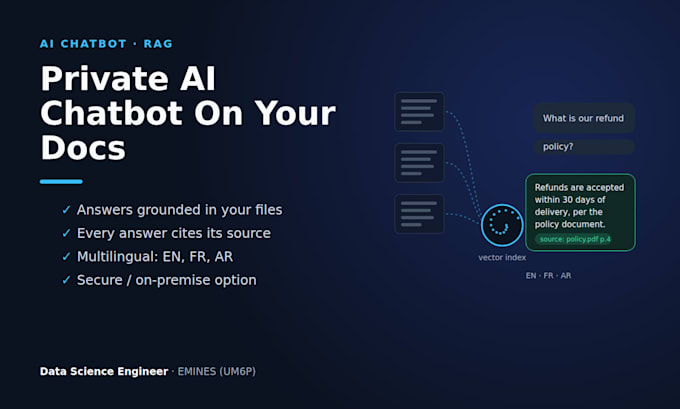The height and width of the screenshot is (409, 680).
Task: Click checkmark beside 'Answers grounded in your files'
Action: pyautogui.click(x=66, y=210)
